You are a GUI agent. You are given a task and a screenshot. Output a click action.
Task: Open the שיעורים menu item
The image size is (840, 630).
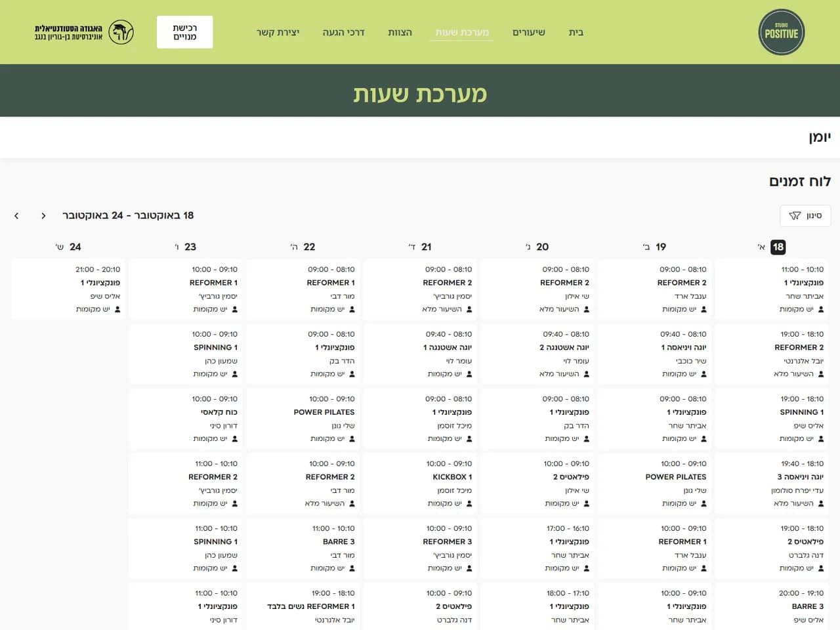(x=529, y=32)
